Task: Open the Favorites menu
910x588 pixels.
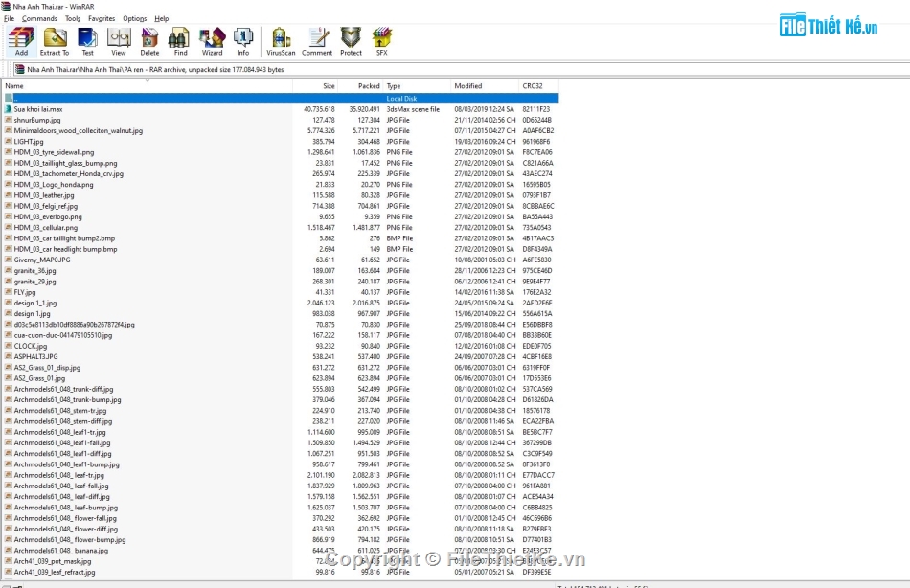Action: [102, 18]
